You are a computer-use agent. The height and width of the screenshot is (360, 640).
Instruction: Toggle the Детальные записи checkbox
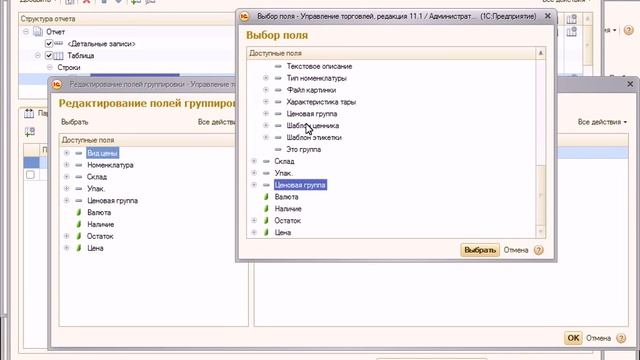click(x=49, y=43)
